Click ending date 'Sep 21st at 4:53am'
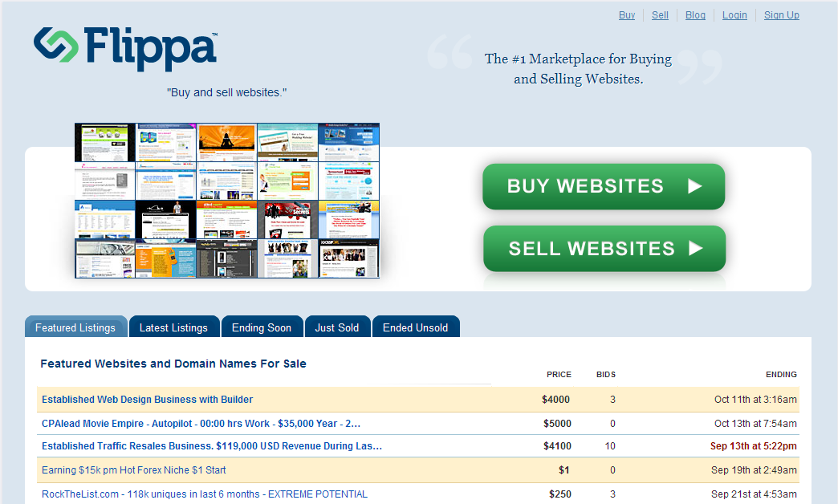Screen dimensions: 838x504 tap(754, 494)
